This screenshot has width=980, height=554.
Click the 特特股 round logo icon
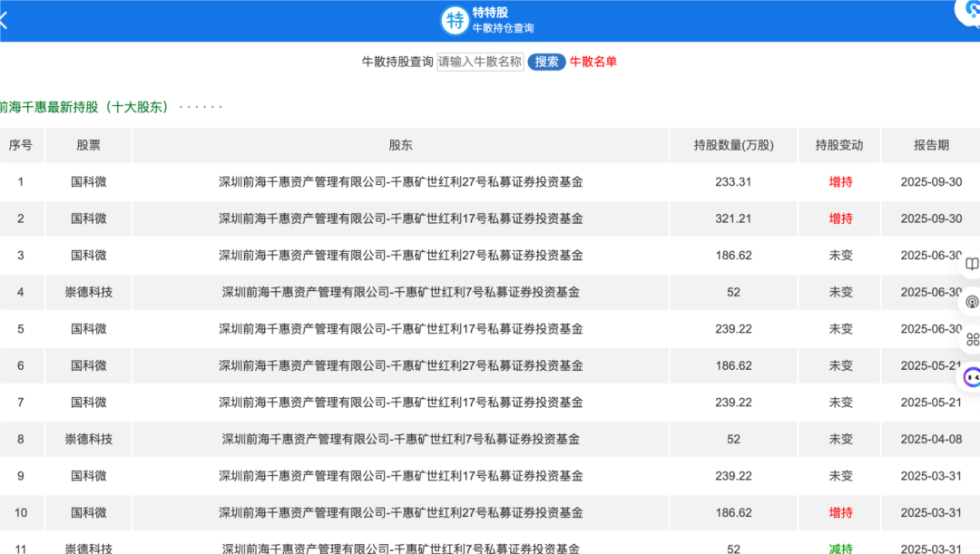point(455,21)
